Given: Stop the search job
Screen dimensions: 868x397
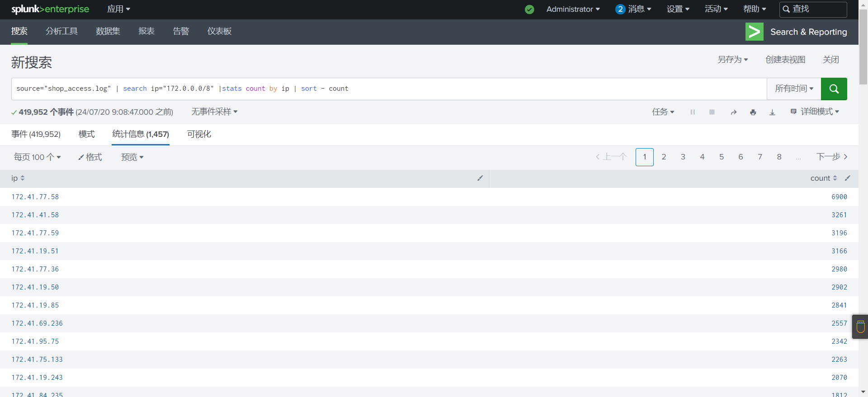Looking at the screenshot, I should (x=712, y=112).
